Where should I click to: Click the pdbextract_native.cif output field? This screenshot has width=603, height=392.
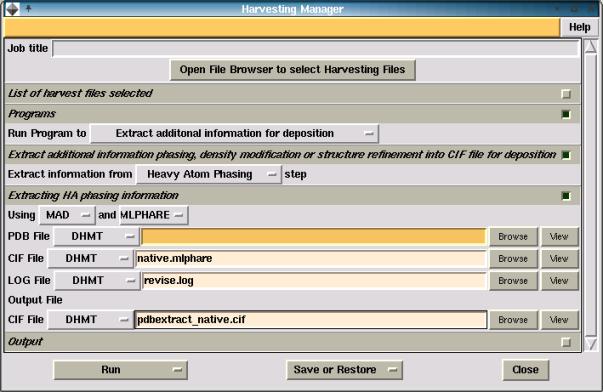pyautogui.click(x=311, y=320)
